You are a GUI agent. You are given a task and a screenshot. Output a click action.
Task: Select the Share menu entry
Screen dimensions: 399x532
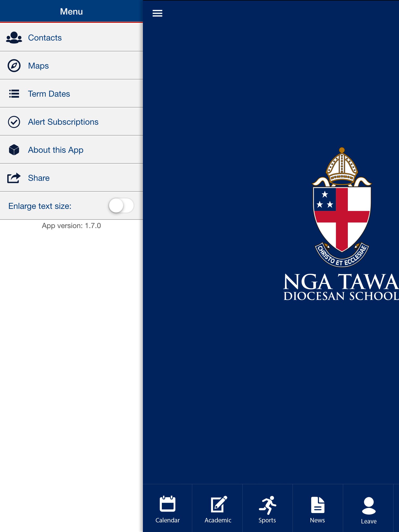[71, 178]
